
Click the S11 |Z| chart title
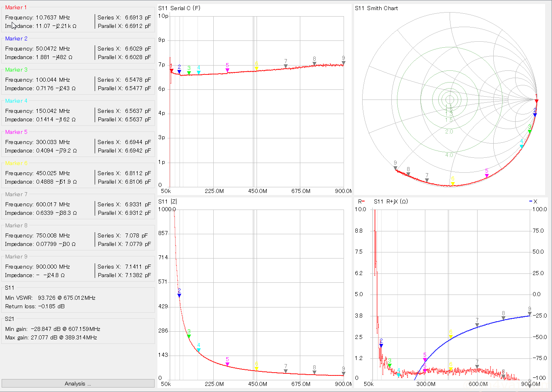tap(168, 201)
